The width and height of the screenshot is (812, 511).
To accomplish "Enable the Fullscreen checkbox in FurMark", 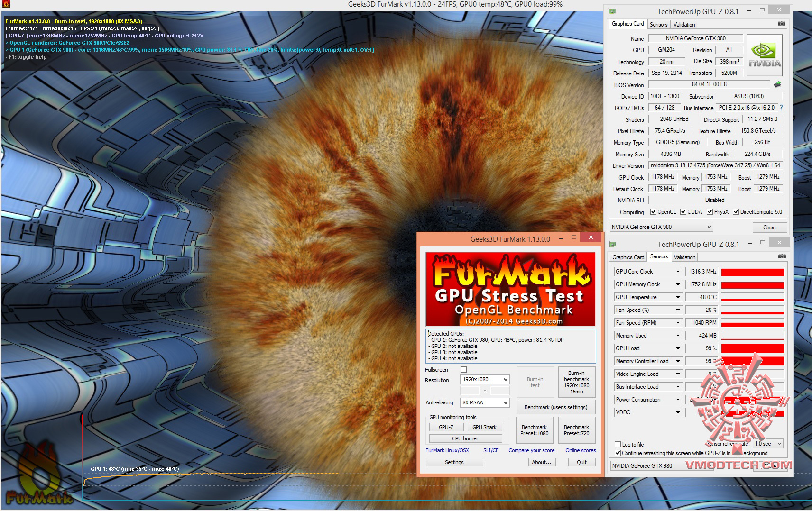I will tap(464, 370).
